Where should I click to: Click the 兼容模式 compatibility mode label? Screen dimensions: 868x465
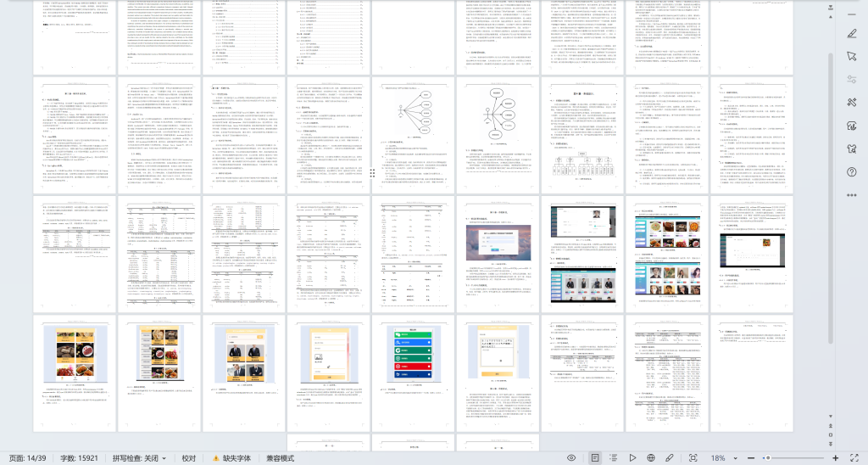(280, 458)
